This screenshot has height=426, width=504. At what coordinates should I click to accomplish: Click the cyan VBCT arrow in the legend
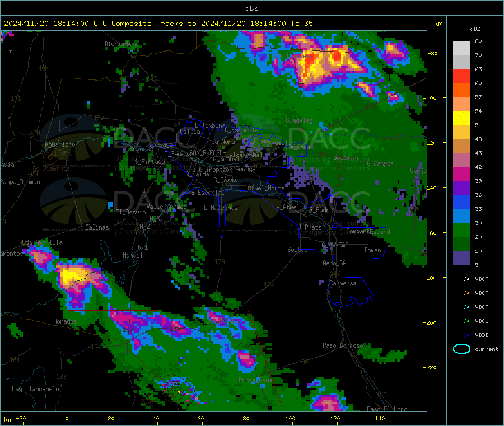click(461, 307)
